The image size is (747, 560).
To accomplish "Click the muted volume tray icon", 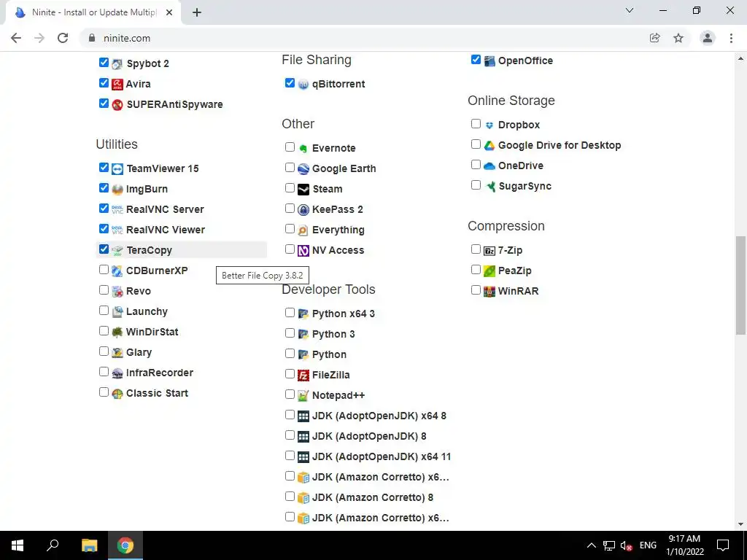I will click(x=626, y=545).
